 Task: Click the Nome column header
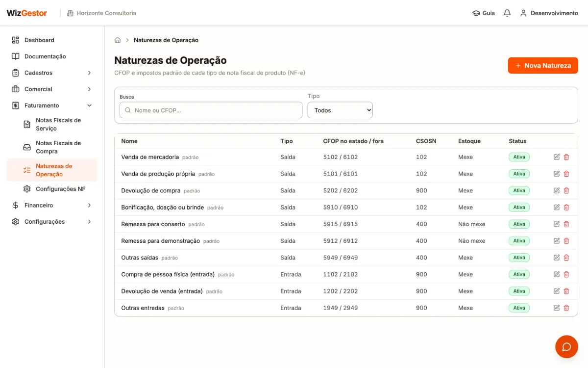tap(129, 141)
